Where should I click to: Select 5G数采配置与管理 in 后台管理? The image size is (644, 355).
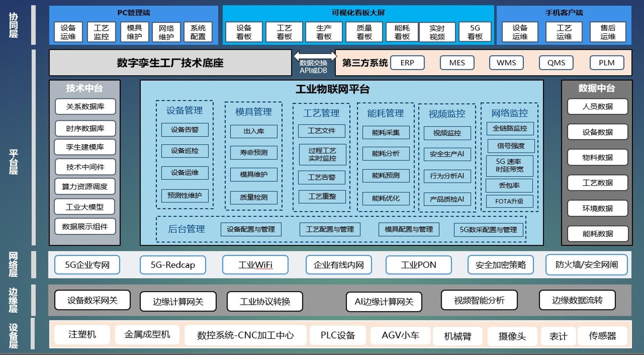coord(488,230)
